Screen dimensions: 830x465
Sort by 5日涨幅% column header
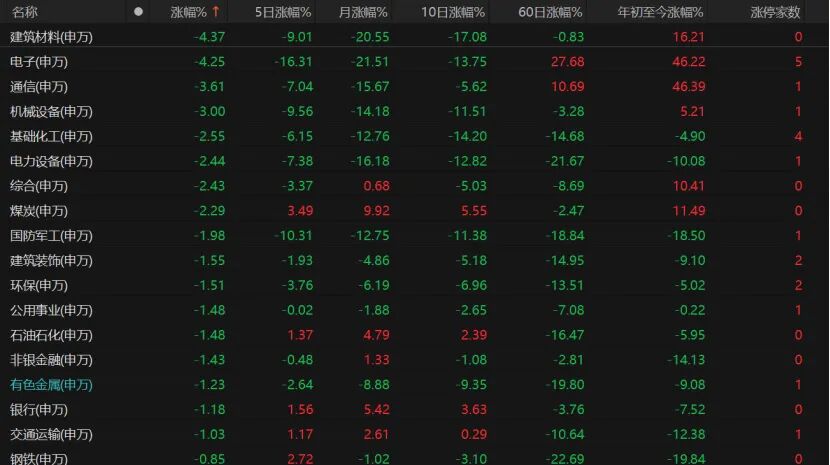(283, 12)
